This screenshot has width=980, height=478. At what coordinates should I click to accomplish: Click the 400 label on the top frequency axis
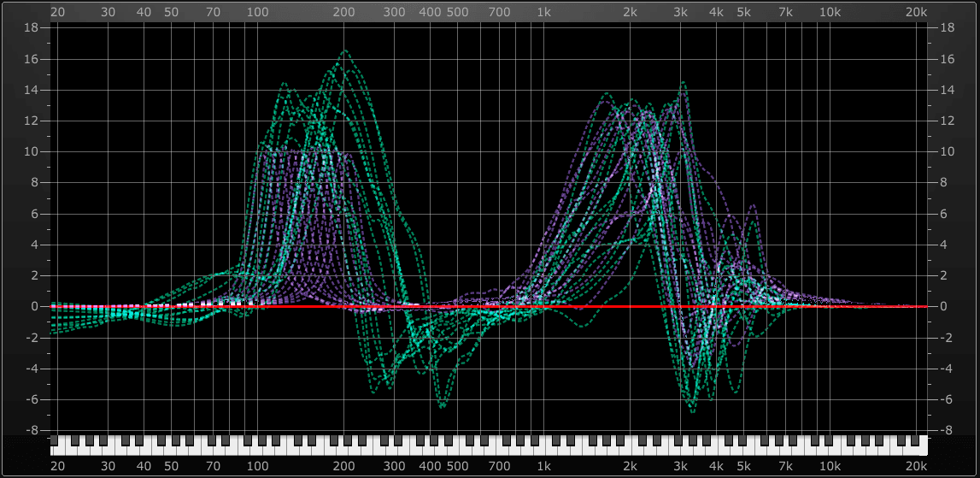430,12
